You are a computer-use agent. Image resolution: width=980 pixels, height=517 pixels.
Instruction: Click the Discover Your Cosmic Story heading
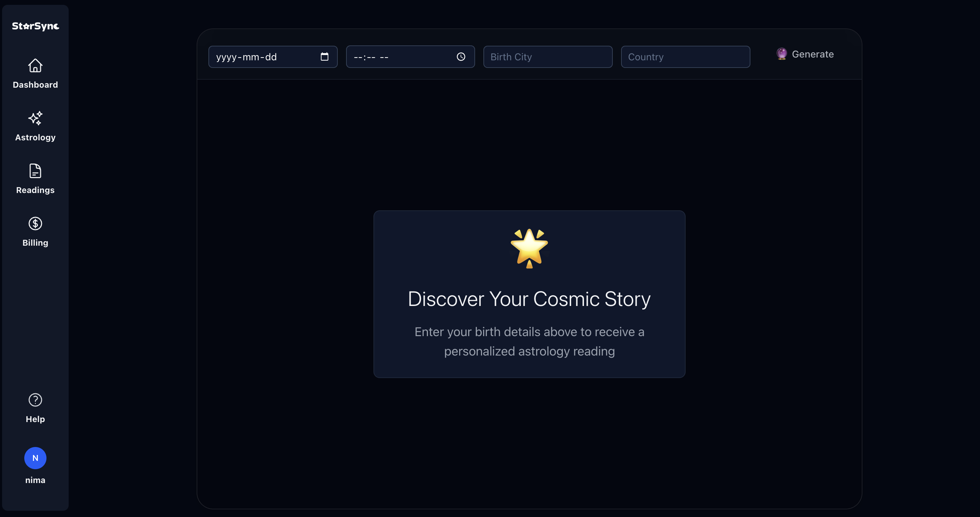529,299
